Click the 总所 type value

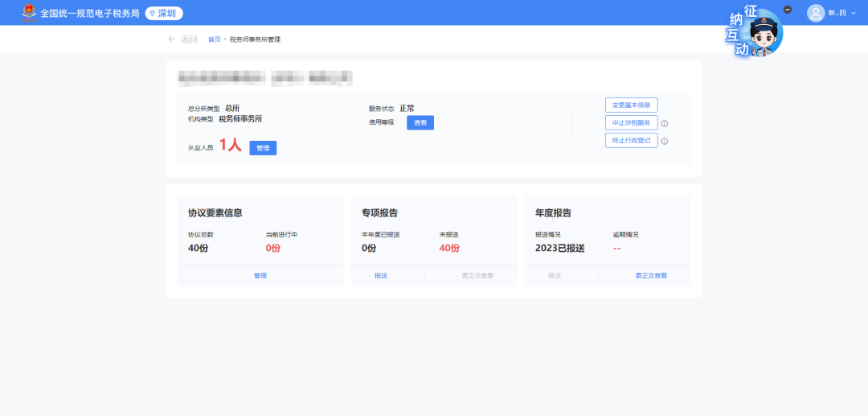click(232, 108)
